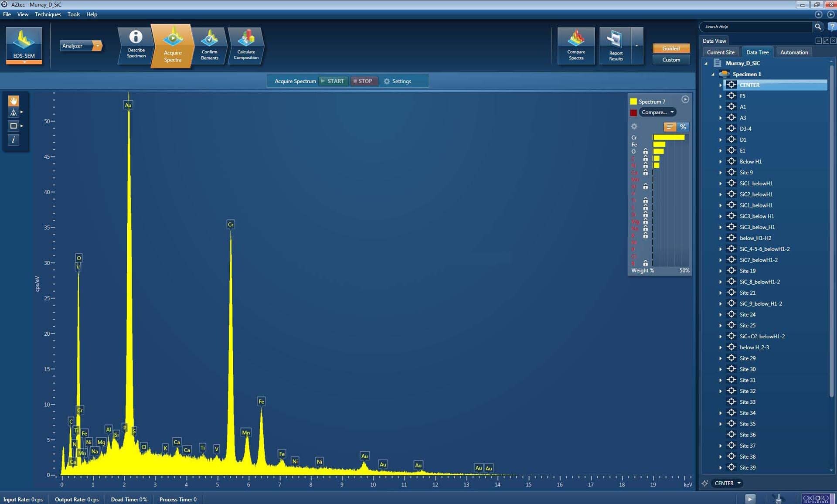The image size is (837, 504).
Task: Open acquisition Settings
Action: [398, 81]
